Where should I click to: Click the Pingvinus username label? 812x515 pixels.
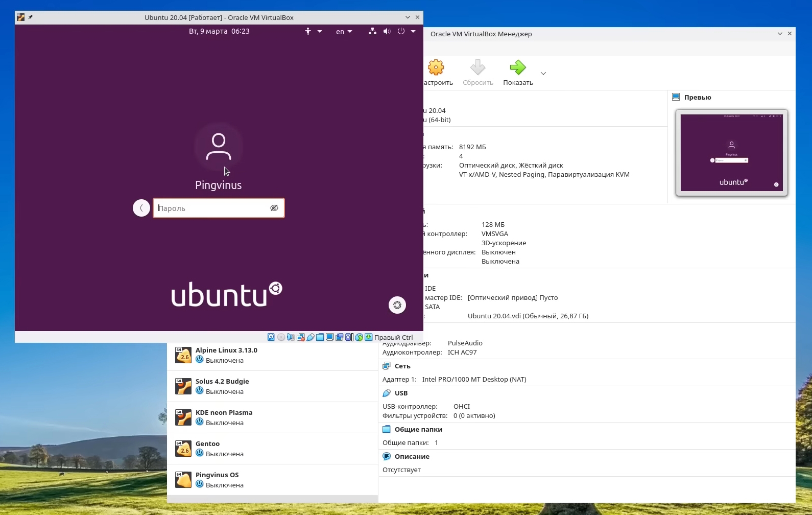(x=219, y=185)
